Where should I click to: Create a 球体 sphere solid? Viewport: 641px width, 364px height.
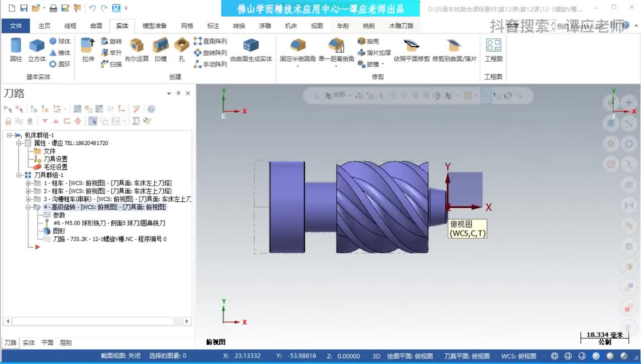click(x=60, y=41)
